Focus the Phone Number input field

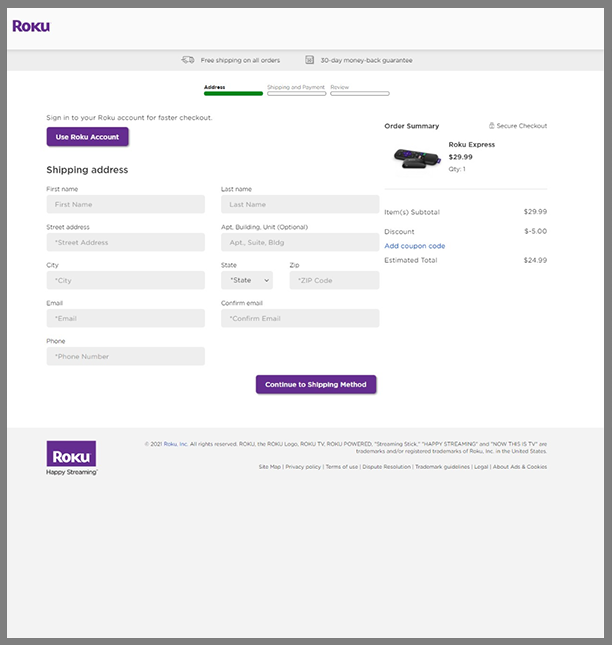(125, 356)
